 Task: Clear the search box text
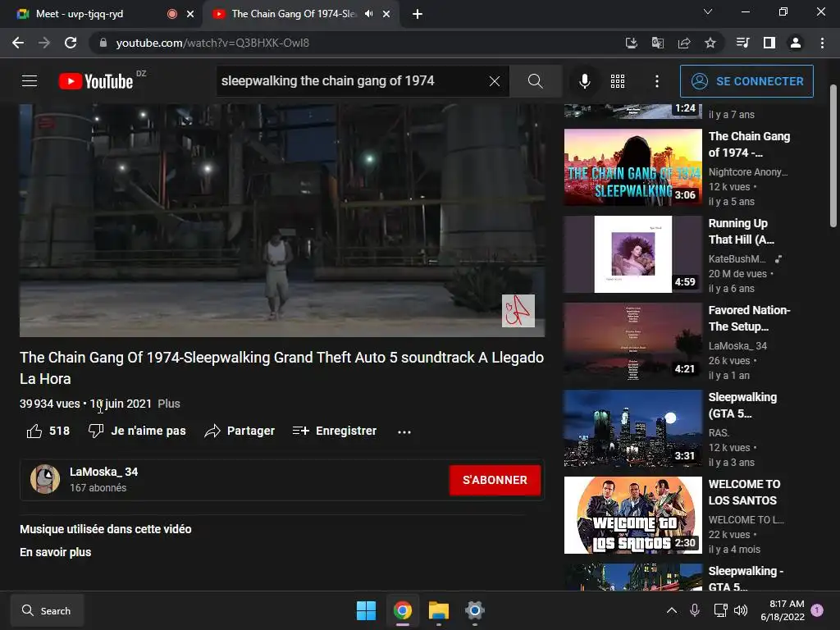coord(495,81)
